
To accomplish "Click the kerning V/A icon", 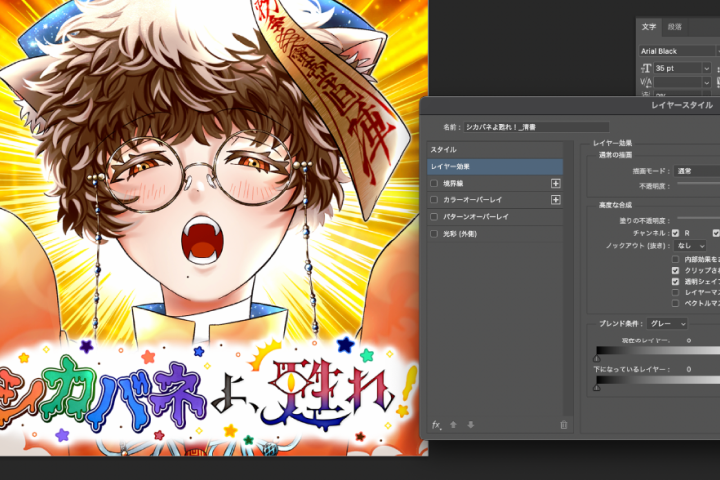I will click(646, 81).
